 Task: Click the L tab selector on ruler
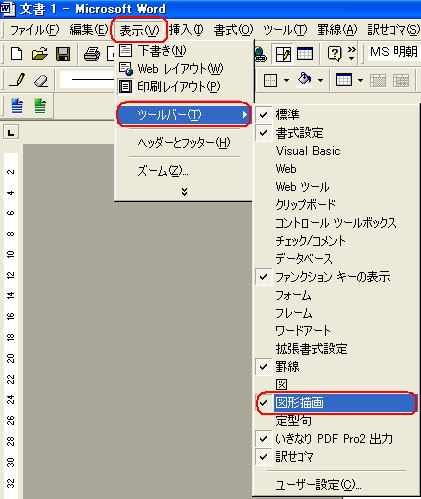coord(11,133)
